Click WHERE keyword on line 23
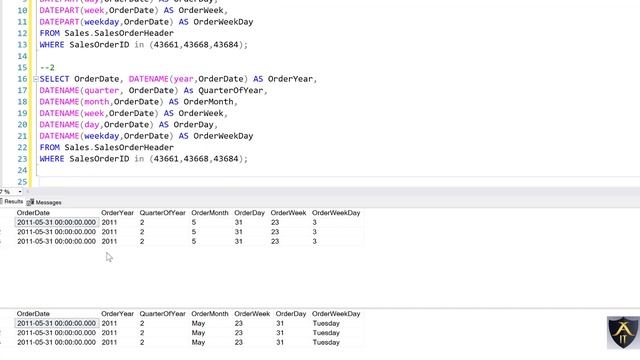Viewport: 640px width, 360px height. point(52,159)
